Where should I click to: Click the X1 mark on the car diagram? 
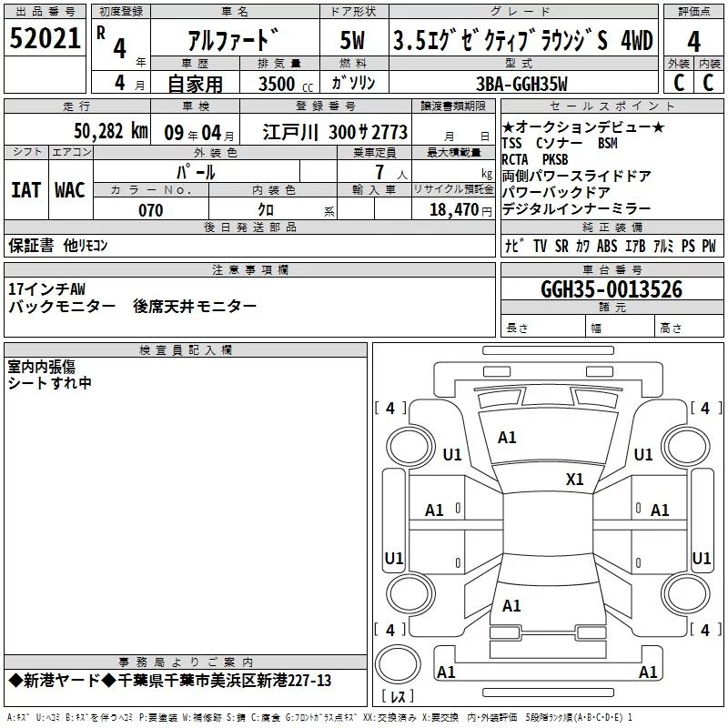[574, 480]
